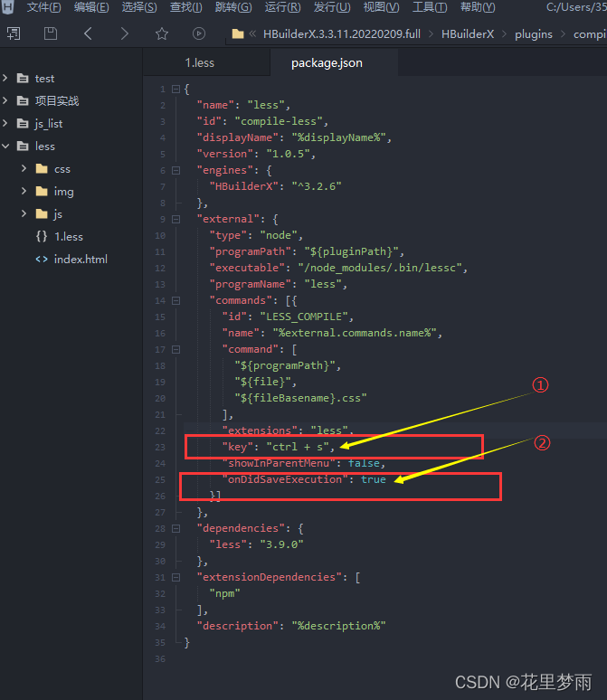Image resolution: width=607 pixels, height=700 pixels.
Task: Expand the css folder chevron
Action: 24,168
